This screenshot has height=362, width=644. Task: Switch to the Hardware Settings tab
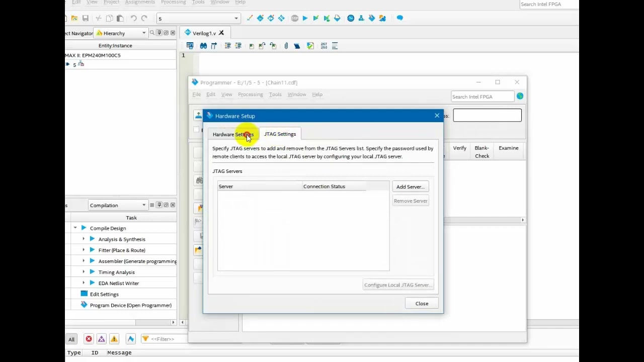point(233,135)
